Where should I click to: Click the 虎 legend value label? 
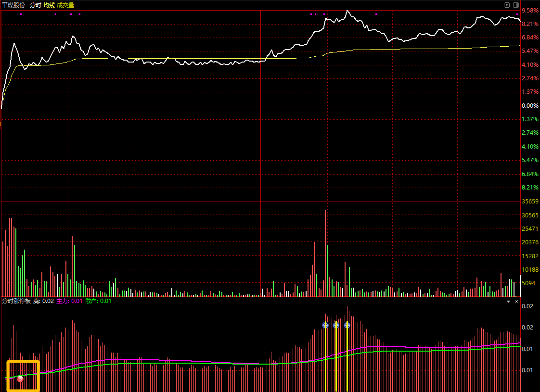[x=37, y=301]
